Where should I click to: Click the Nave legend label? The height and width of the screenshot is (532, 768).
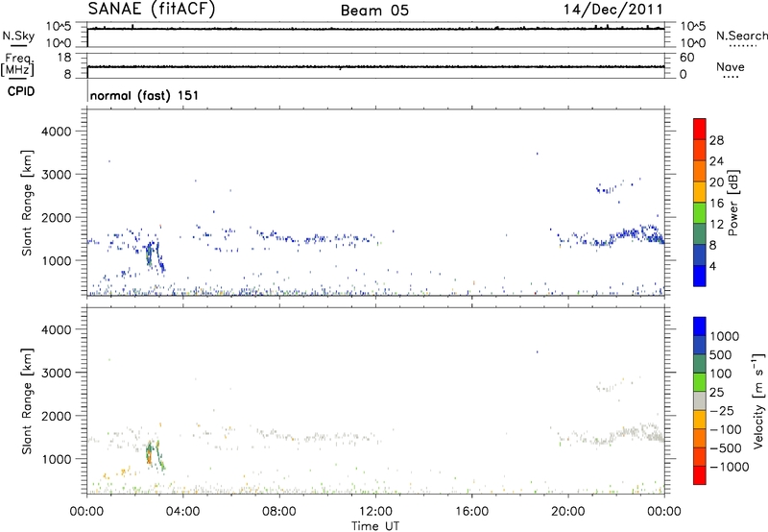[731, 67]
